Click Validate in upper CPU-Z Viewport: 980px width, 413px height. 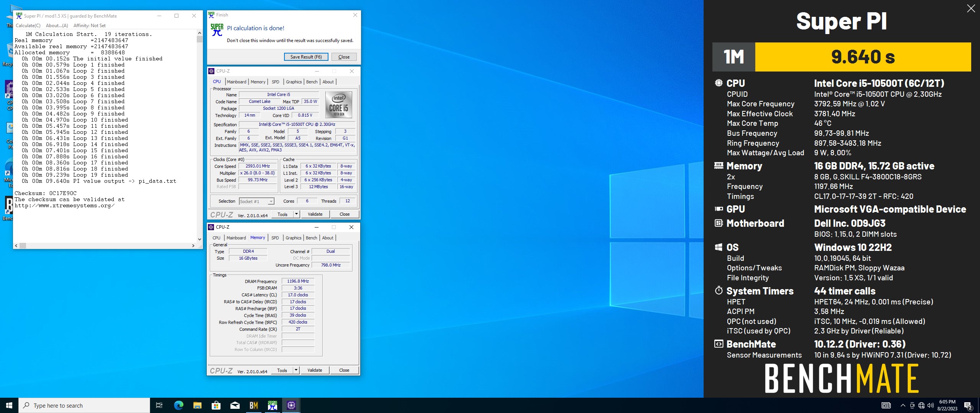pyautogui.click(x=315, y=215)
